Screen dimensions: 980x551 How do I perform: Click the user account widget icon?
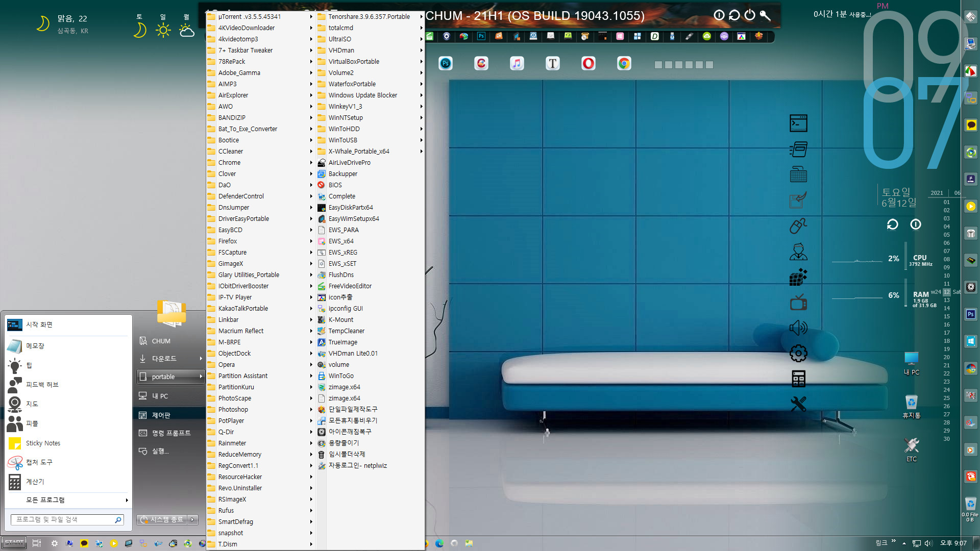[x=798, y=251]
